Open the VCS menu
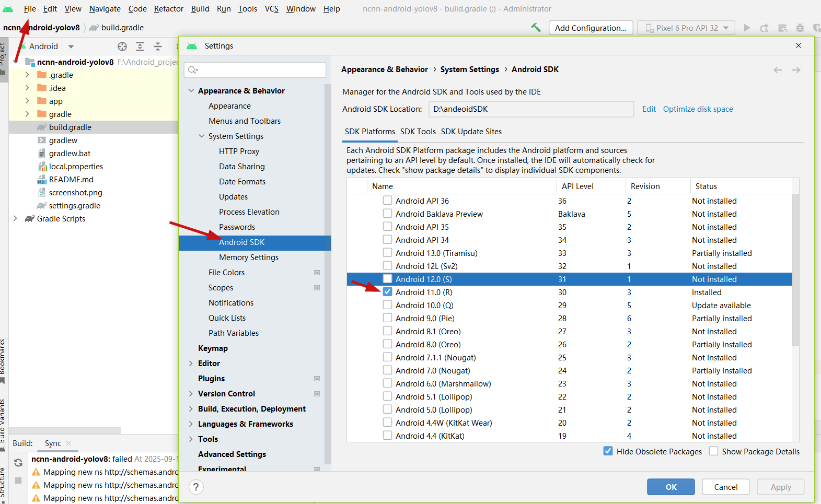Image resolution: width=821 pixels, height=504 pixels. 272,9
